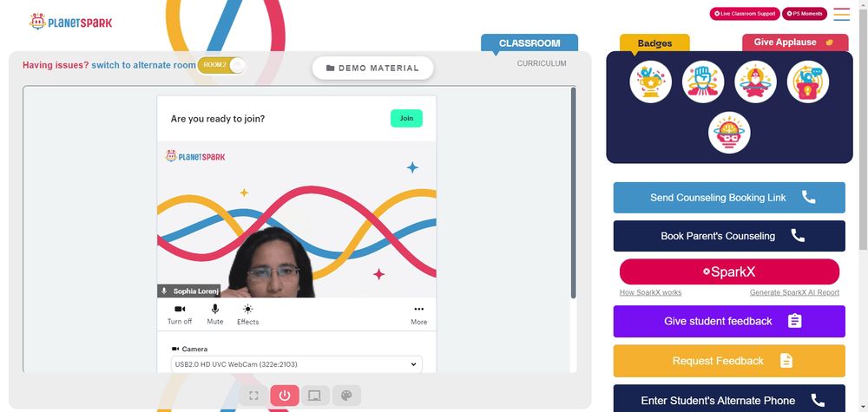
Task: Turn off the camera in preview
Action: coord(180,315)
